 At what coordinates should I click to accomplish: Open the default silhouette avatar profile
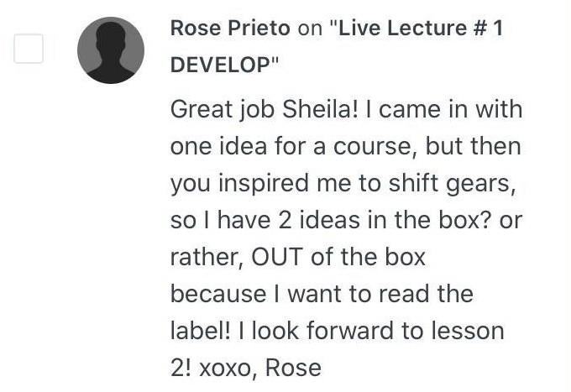pos(111,50)
